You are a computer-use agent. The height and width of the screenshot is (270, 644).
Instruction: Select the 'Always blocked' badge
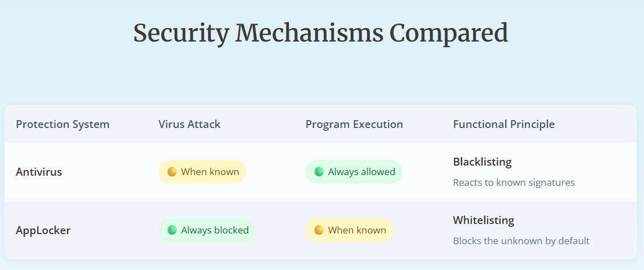click(x=207, y=230)
